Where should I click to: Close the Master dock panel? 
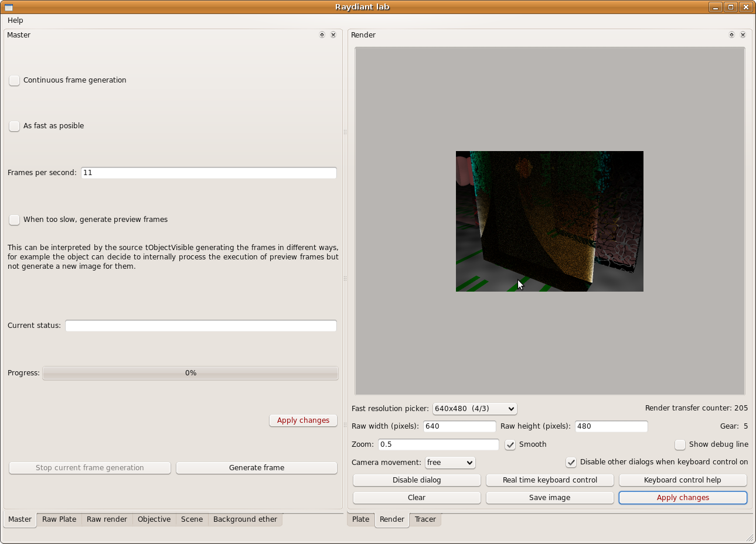[x=333, y=35]
